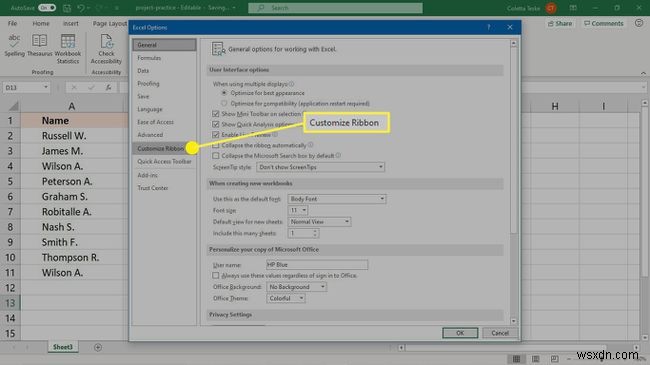Click the Excel Options help question mark
The width and height of the screenshot is (650, 365).
tap(489, 27)
